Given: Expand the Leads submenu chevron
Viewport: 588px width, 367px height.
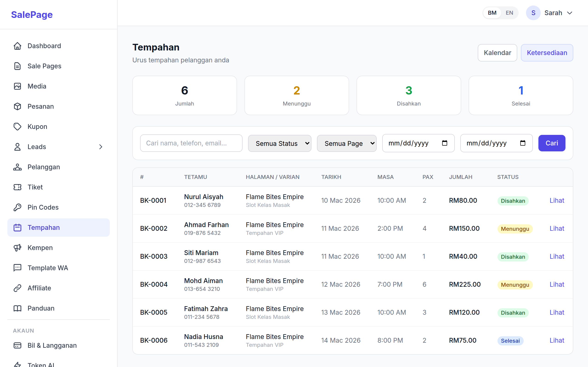Looking at the screenshot, I should click(101, 147).
